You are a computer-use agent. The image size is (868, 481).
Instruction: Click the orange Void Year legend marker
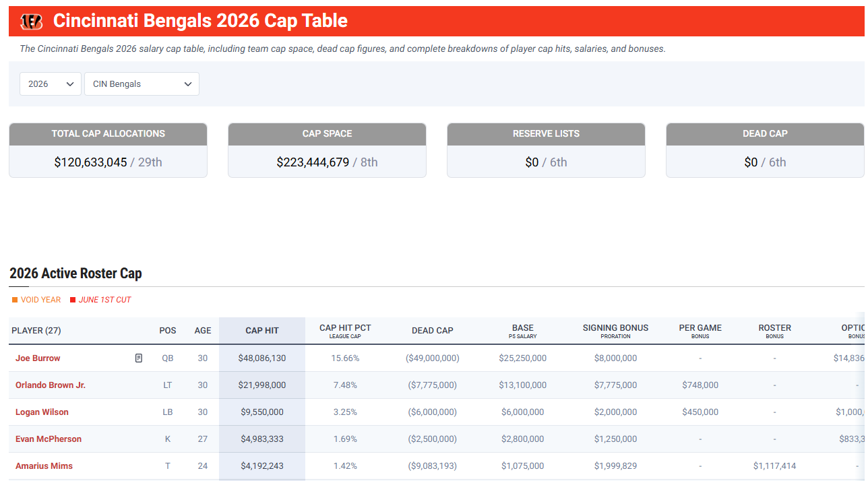coord(15,300)
